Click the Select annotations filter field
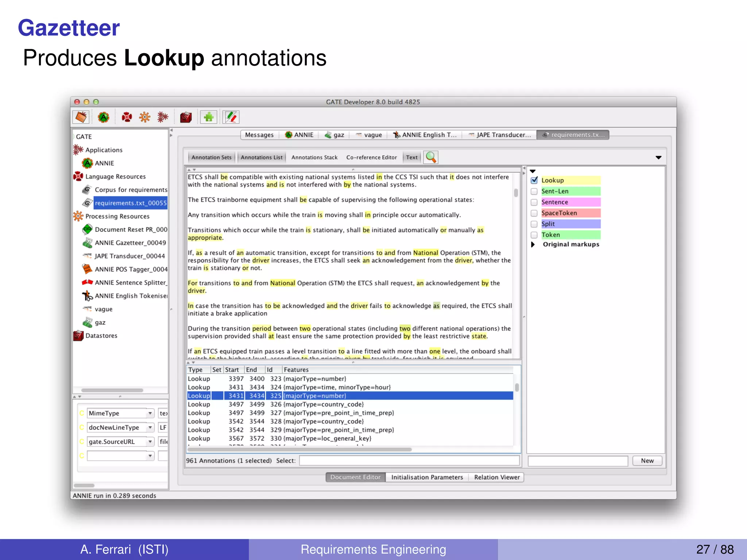 click(409, 460)
